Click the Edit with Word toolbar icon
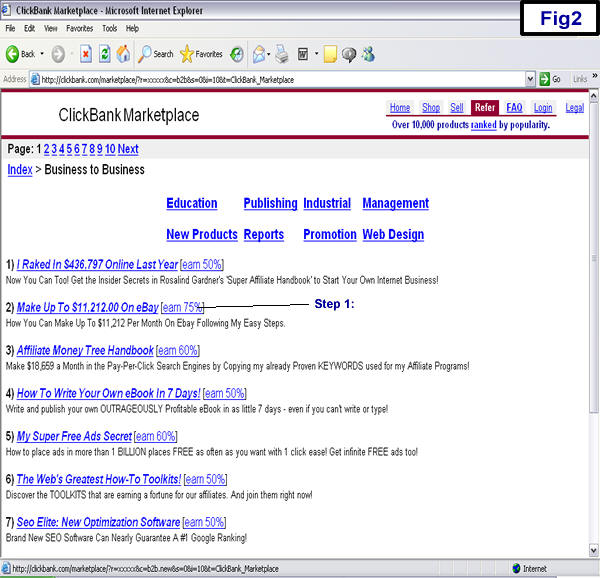600x578 pixels. 303,54
